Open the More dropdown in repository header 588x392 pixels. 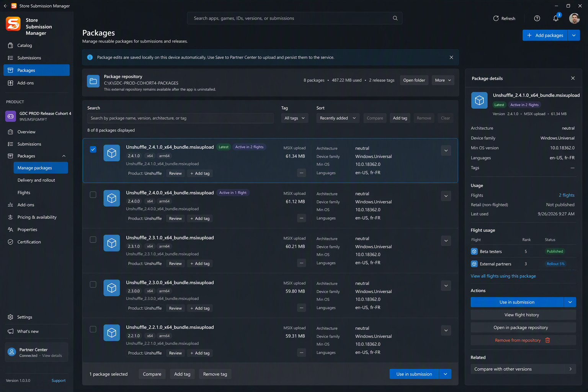443,80
